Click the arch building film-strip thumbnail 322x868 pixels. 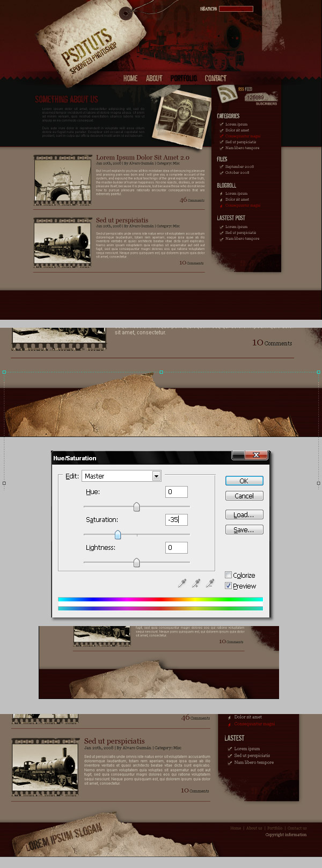pos(62,180)
